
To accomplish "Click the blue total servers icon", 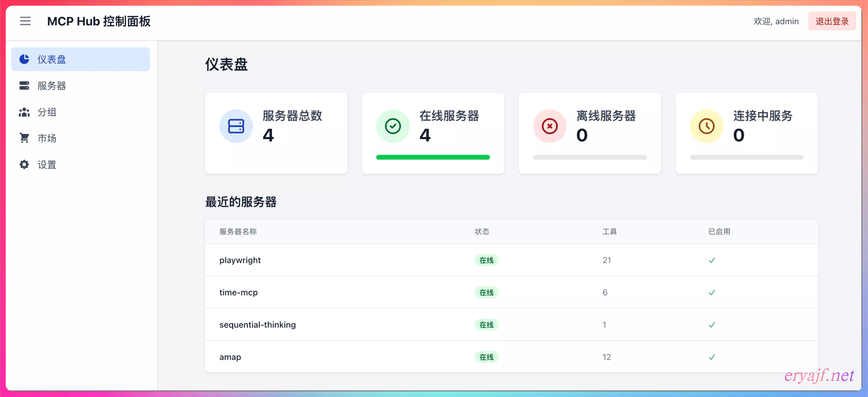I will click(236, 126).
